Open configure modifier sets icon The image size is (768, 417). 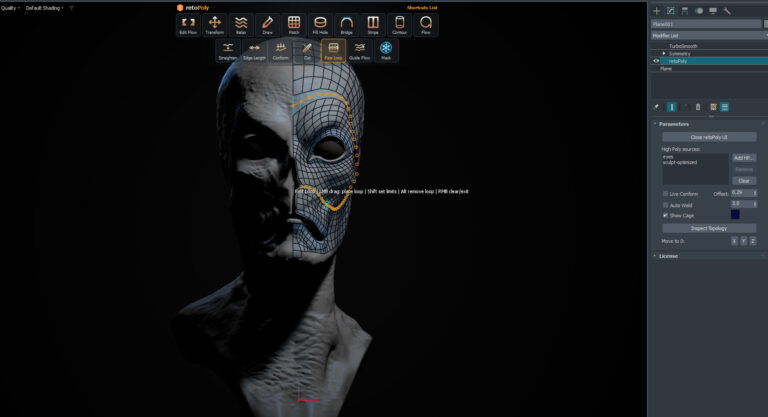click(713, 107)
